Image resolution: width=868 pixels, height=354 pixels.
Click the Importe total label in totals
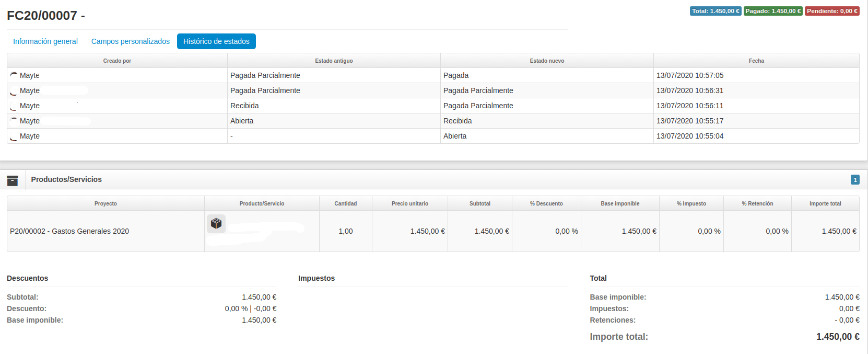click(x=619, y=337)
